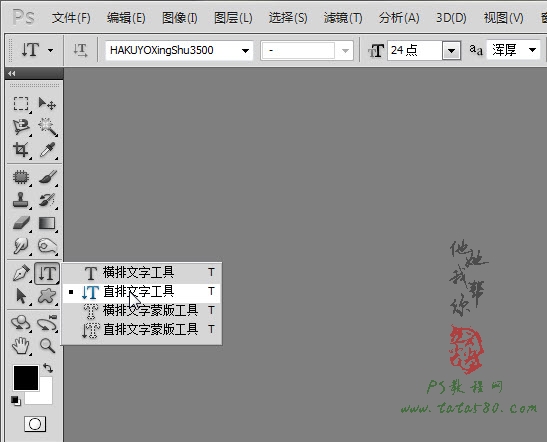Select the Magic Wand tool
The image size is (547, 442).
pos(47,127)
